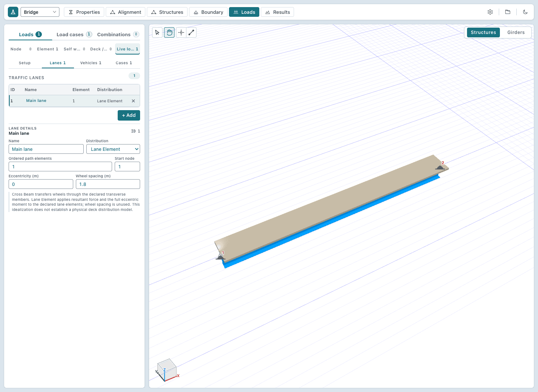Select the draw element line tool
The width and height of the screenshot is (538, 392).
(191, 32)
